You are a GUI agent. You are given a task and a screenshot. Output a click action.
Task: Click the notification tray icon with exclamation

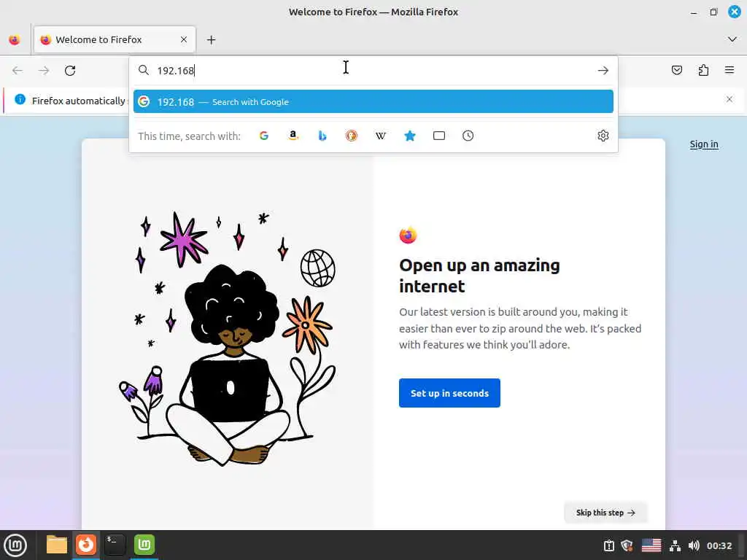[609, 545]
